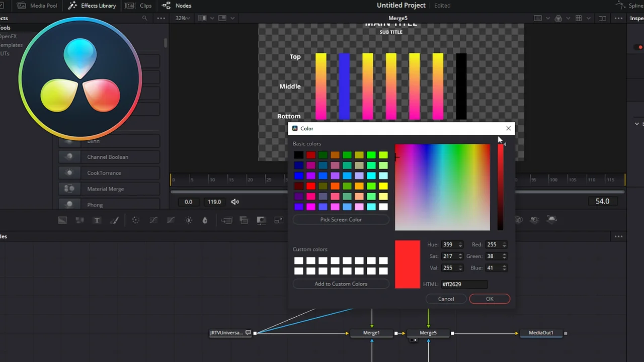Click Add to Custom Colors button
The width and height of the screenshot is (644, 362).
pyautogui.click(x=341, y=284)
